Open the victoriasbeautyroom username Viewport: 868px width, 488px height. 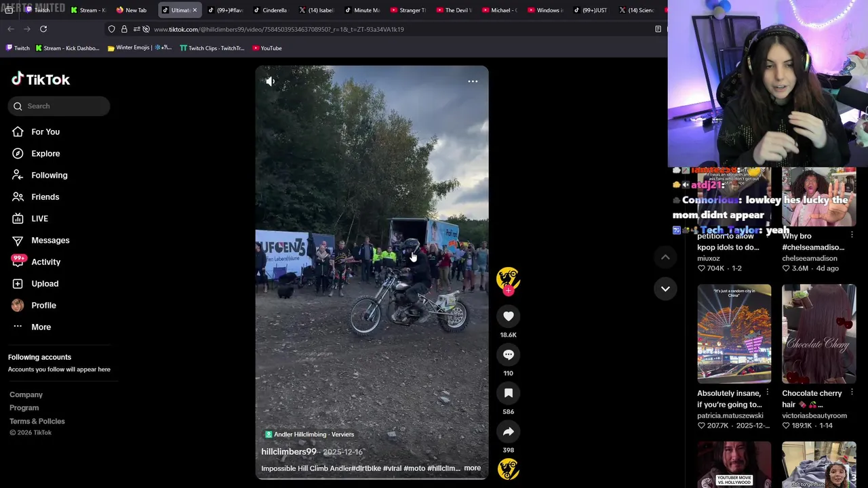coord(814,415)
